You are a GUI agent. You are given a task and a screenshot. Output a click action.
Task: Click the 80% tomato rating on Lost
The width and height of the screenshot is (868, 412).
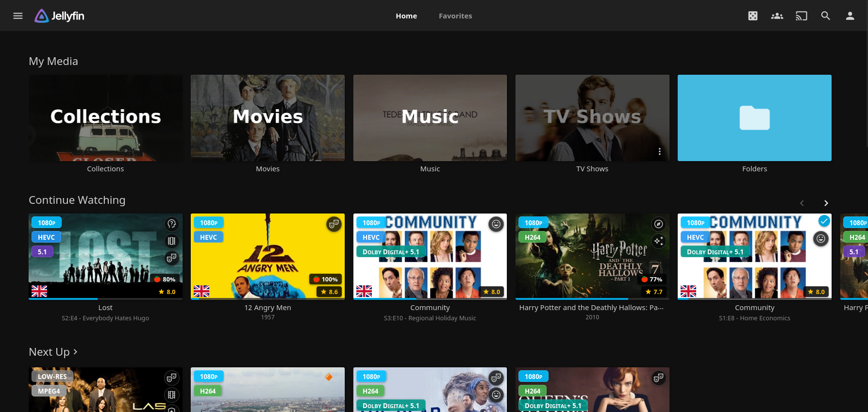pos(165,279)
